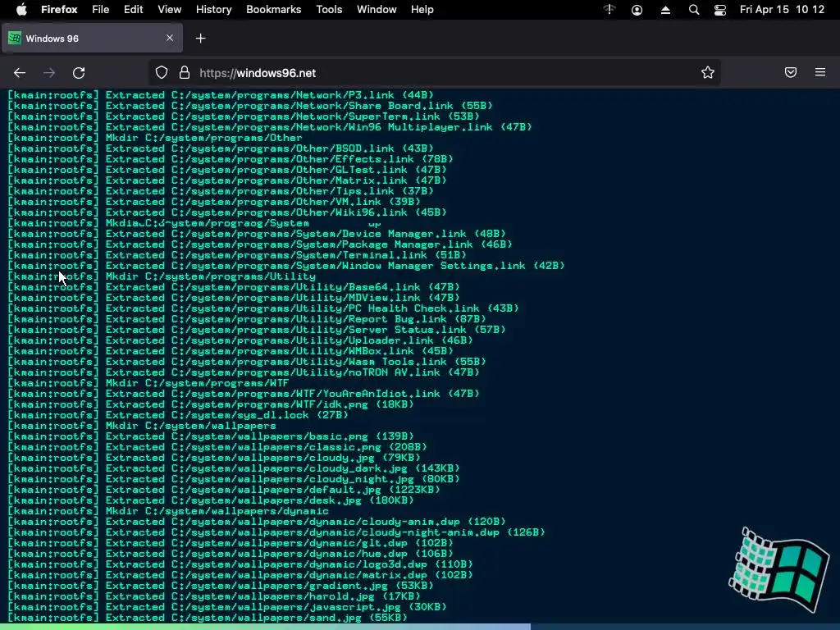The width and height of the screenshot is (840, 630).
Task: Open the Edit menu
Action: [134, 10]
